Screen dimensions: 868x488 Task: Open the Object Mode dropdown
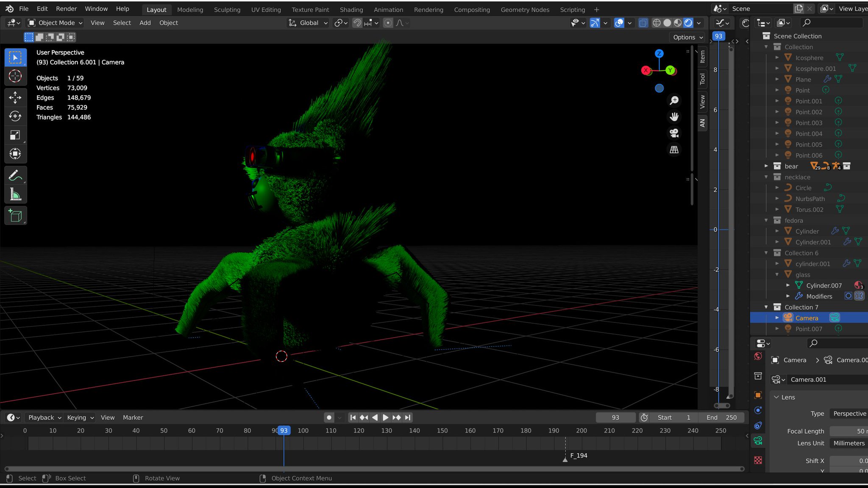click(x=55, y=23)
